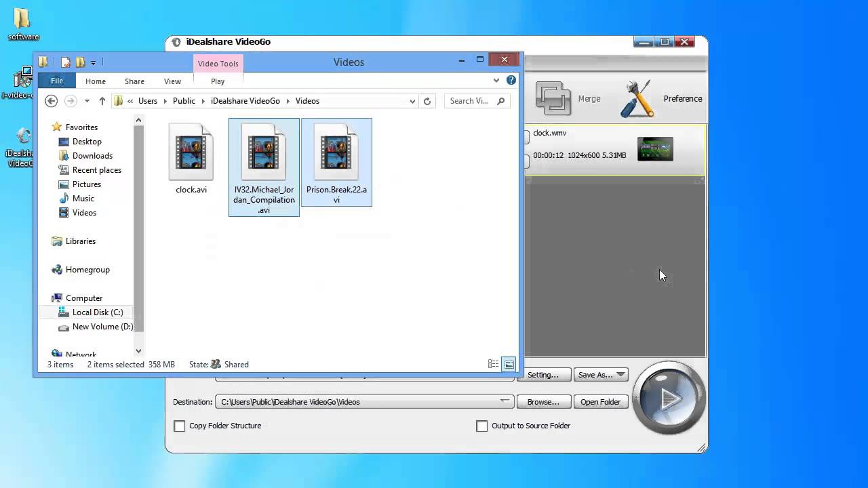Screen dimensions: 868x488
Task: Click iDealshare VideoGo in address path
Action: [x=245, y=101]
